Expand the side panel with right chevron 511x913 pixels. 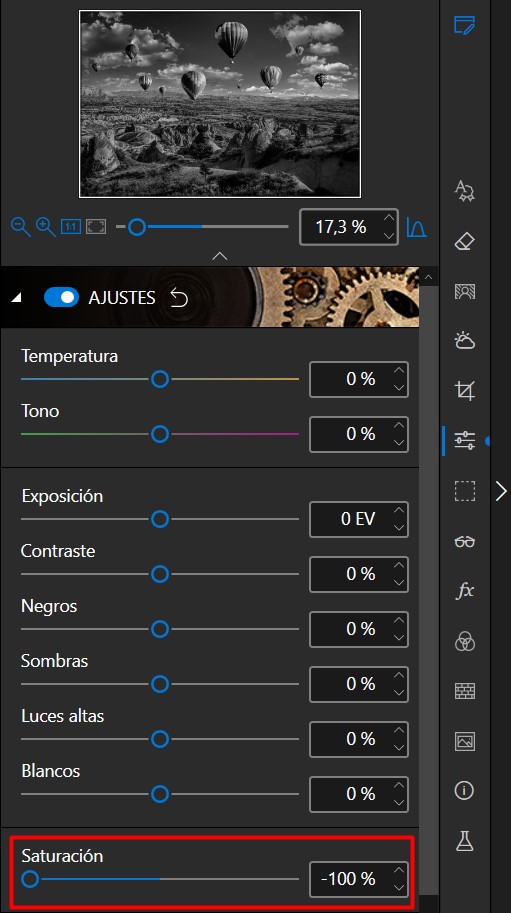tap(501, 491)
